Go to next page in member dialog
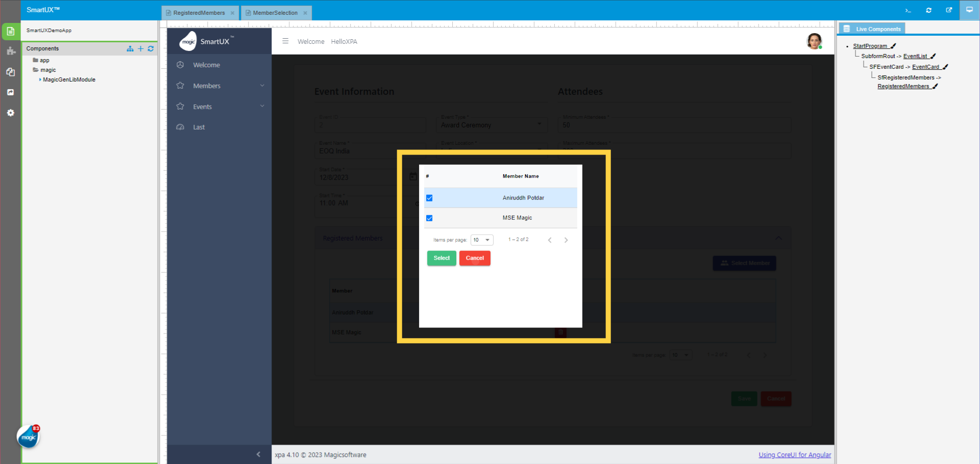Screen dimensions: 980x464 point(566,240)
